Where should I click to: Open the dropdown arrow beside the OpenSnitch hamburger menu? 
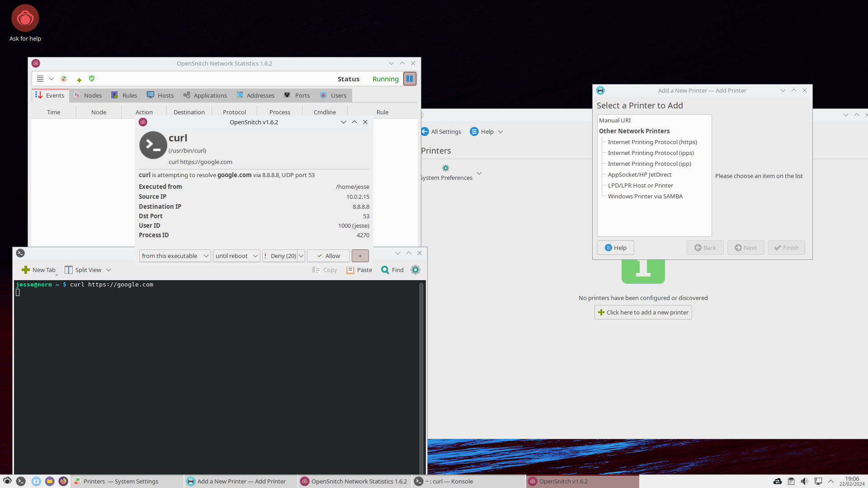(52, 79)
